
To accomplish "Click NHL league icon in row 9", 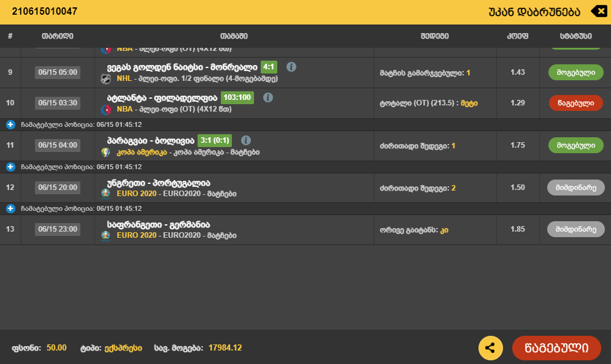I will (106, 78).
